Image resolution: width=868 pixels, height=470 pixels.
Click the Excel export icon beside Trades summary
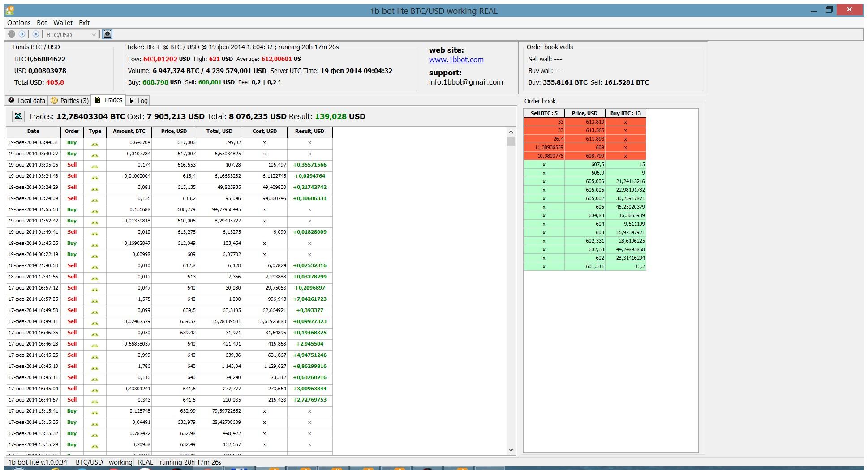click(x=18, y=116)
